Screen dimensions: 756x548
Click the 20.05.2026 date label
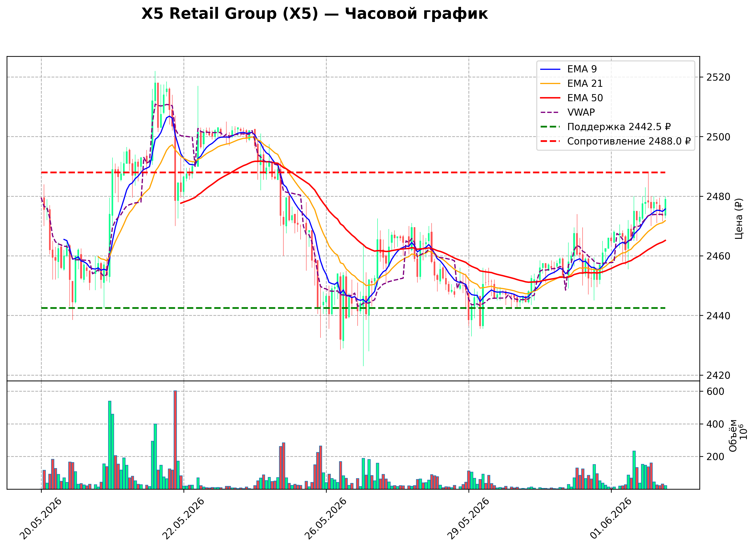(x=41, y=519)
